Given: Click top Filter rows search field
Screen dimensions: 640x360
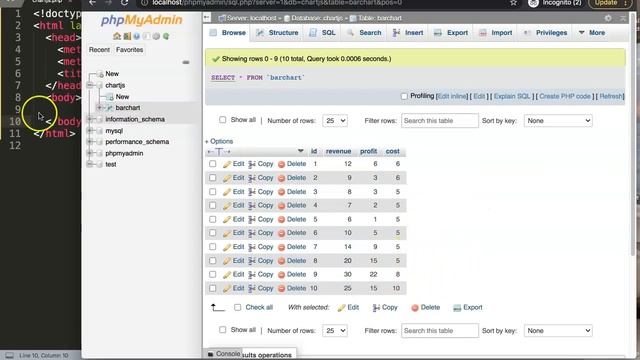Looking at the screenshot, I should point(440,121).
